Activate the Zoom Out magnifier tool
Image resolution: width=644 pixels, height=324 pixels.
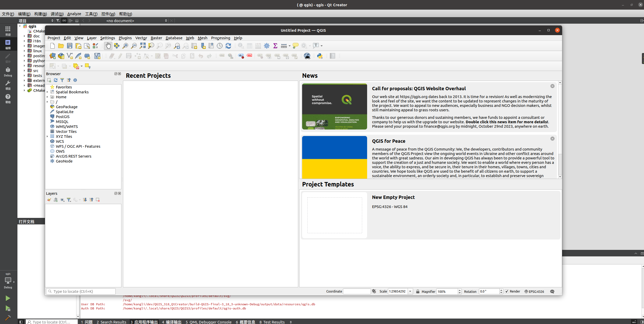[x=134, y=46]
